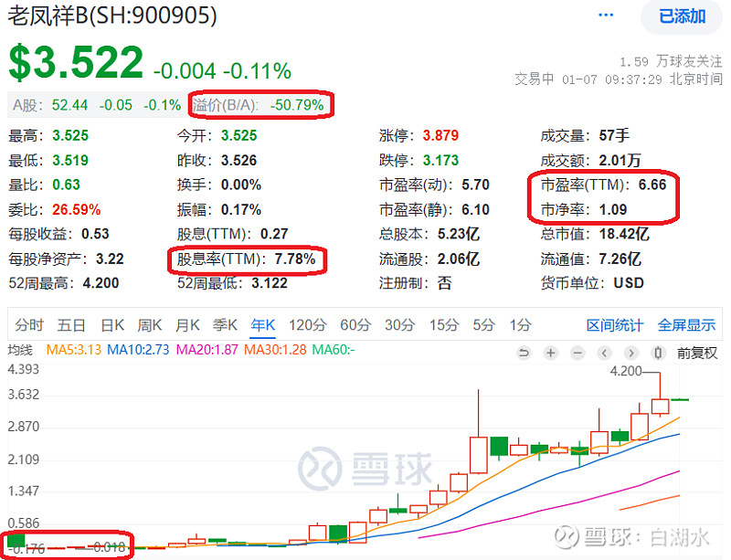731x560 pixels.
Task: Click the 1.59 万球友关注 followers text
Action: point(671,61)
